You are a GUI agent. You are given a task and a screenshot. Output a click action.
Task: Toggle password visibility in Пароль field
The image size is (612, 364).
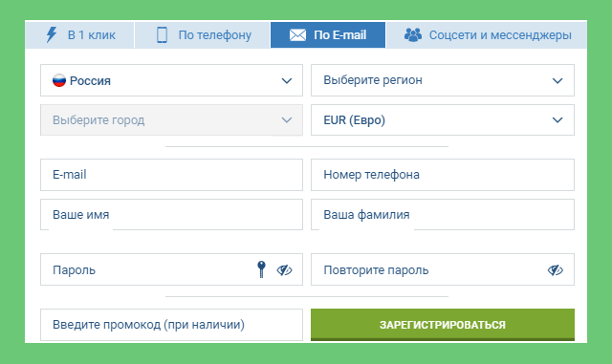[284, 270]
